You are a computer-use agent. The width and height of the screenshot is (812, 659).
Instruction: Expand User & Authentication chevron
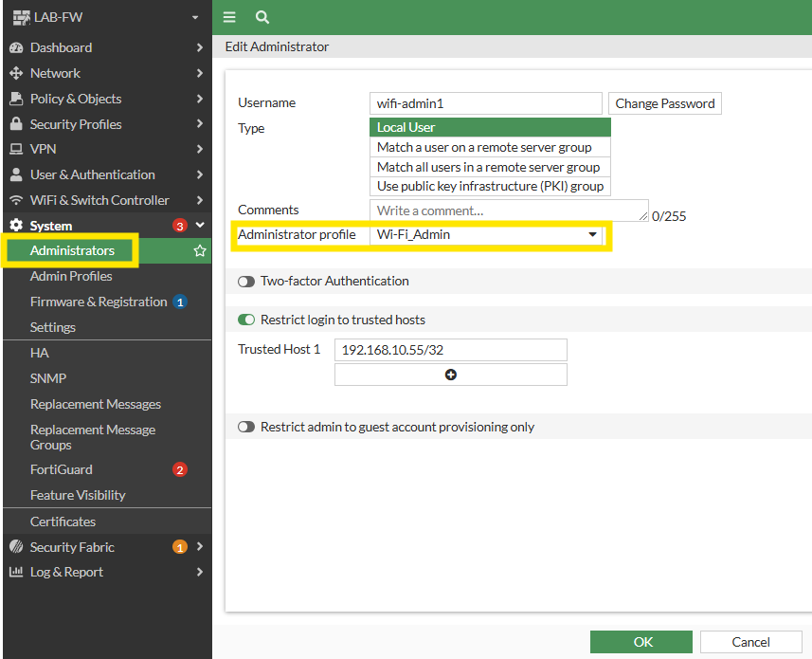point(200,174)
